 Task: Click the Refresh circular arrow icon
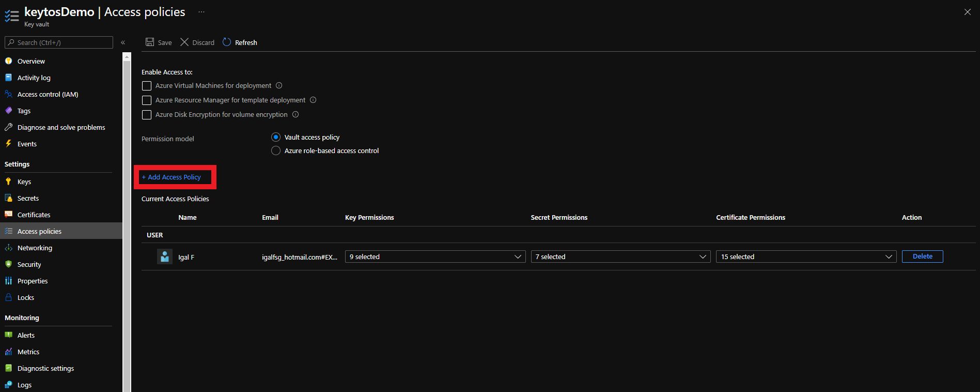pos(227,42)
